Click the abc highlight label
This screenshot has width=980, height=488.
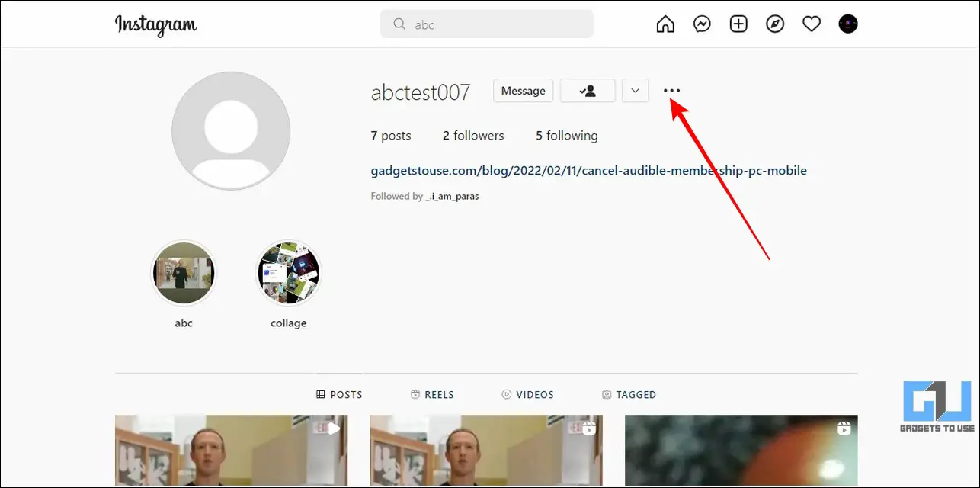pyautogui.click(x=184, y=323)
